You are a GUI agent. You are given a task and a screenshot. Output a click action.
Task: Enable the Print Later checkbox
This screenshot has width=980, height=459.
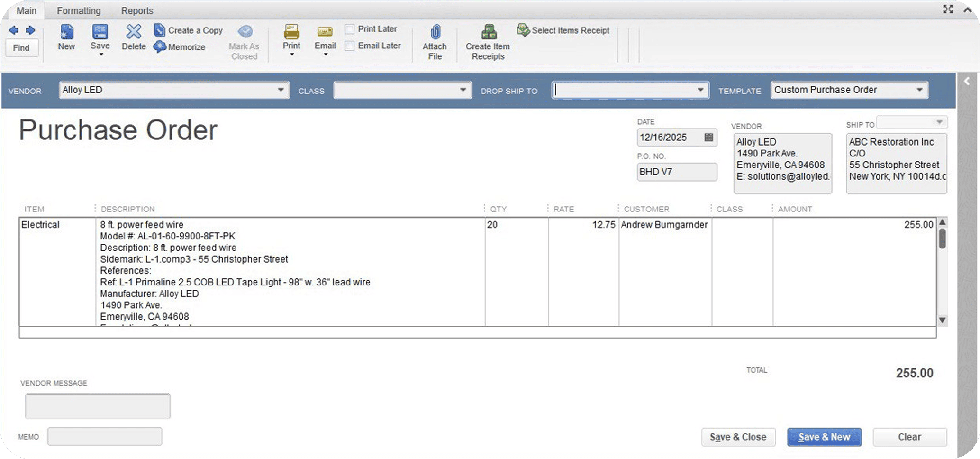350,29
